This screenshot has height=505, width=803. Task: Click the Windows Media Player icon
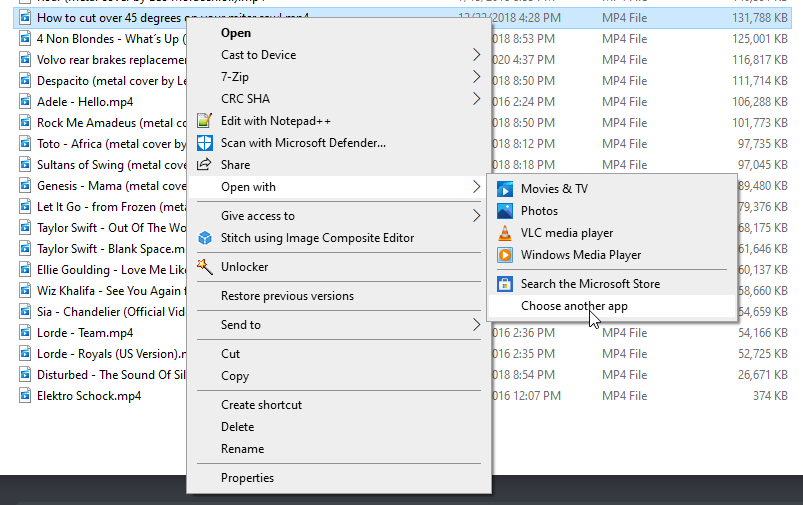tap(505, 255)
